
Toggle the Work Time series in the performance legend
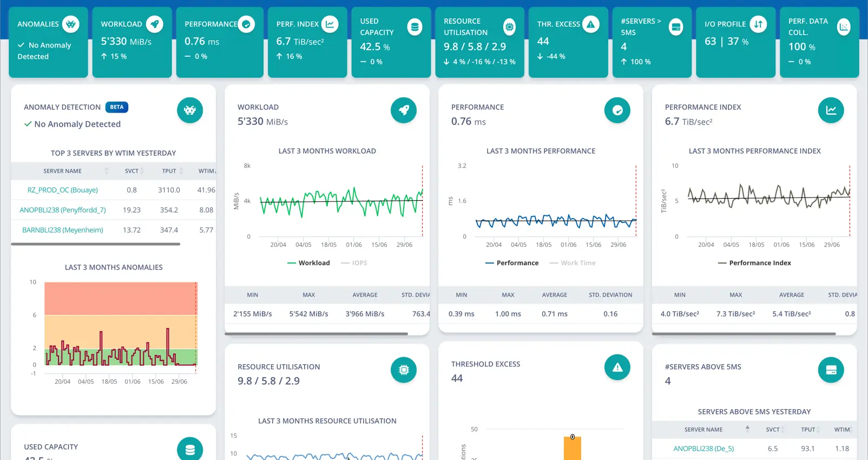573,263
